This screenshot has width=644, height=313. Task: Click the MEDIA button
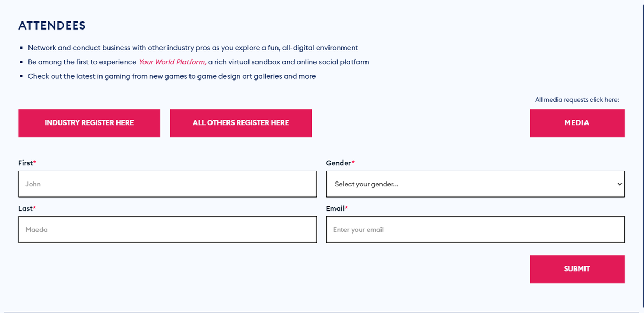tap(577, 123)
